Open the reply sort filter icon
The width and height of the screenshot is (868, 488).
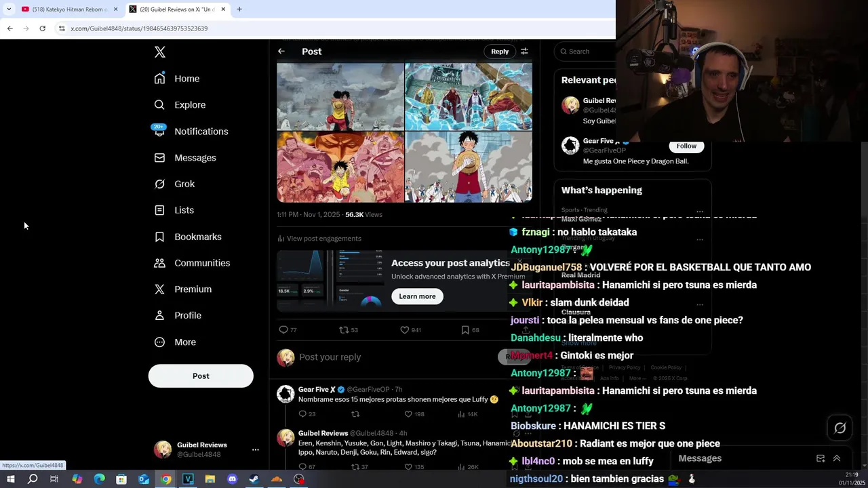pyautogui.click(x=524, y=52)
